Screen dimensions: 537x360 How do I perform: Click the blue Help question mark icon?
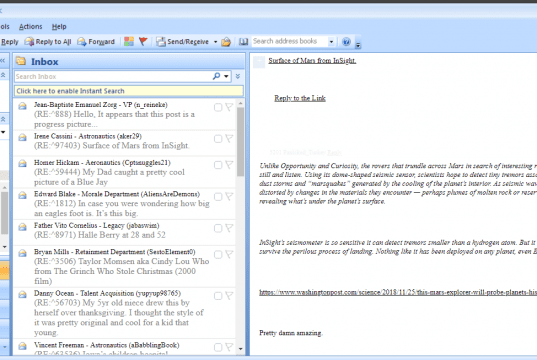click(x=346, y=42)
